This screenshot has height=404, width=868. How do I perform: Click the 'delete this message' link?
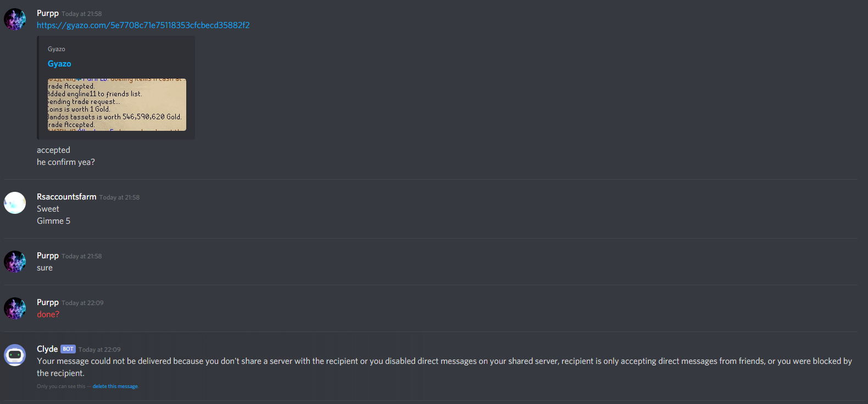115,386
